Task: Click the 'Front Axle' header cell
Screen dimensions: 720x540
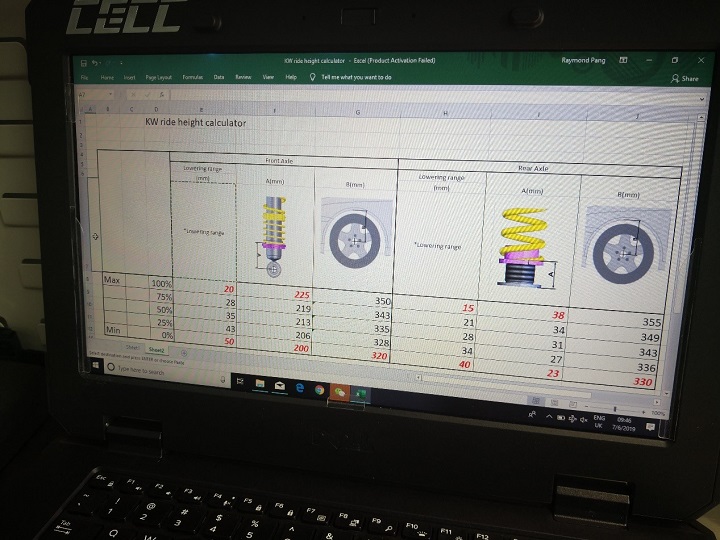Action: point(279,161)
